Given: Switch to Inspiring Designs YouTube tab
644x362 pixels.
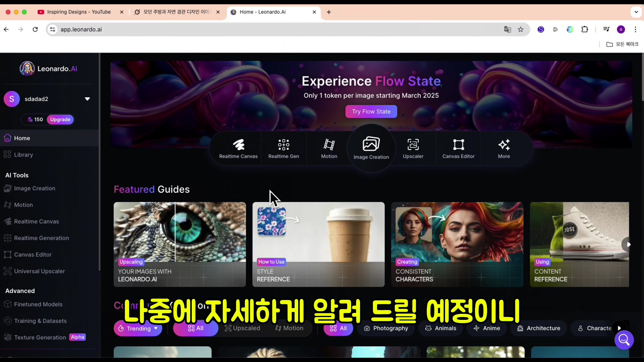Looking at the screenshot, I should pos(79,12).
